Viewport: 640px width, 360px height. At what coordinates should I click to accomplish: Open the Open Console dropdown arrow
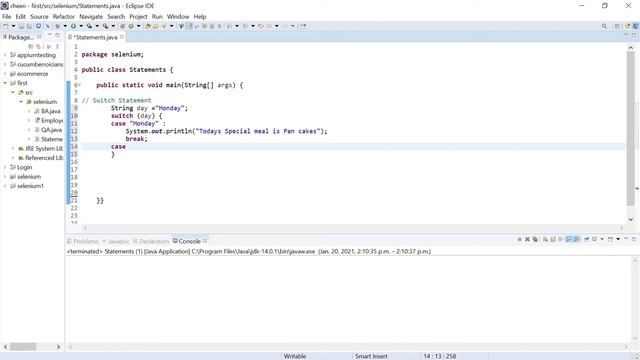pyautogui.click(x=618, y=239)
